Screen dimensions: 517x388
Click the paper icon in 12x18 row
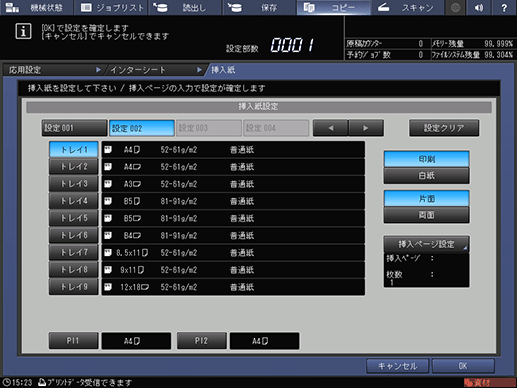[x=108, y=287]
